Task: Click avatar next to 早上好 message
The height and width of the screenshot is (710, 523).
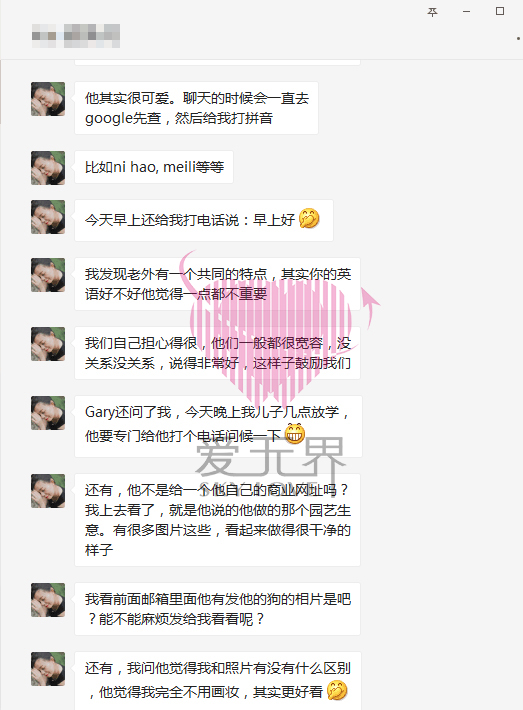Action: pos(48,217)
